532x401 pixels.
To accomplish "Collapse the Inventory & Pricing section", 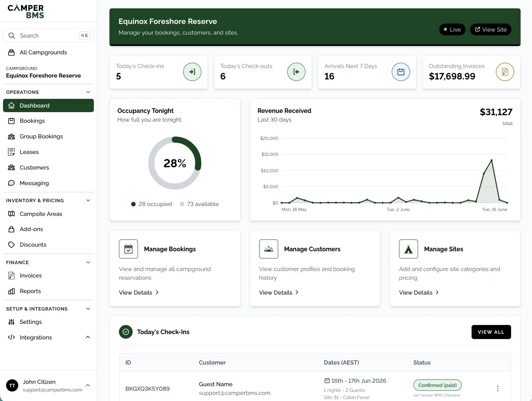I will pyautogui.click(x=88, y=201).
